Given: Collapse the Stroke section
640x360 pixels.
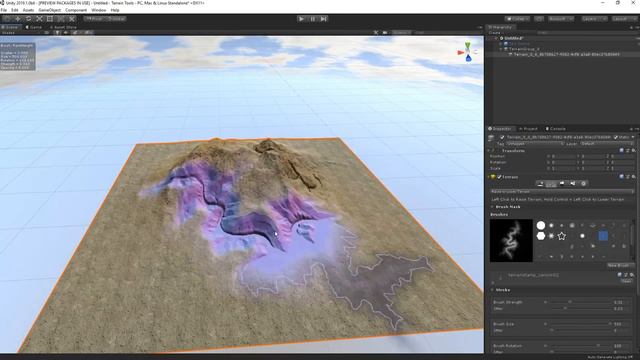Looking at the screenshot, I should (x=492, y=290).
